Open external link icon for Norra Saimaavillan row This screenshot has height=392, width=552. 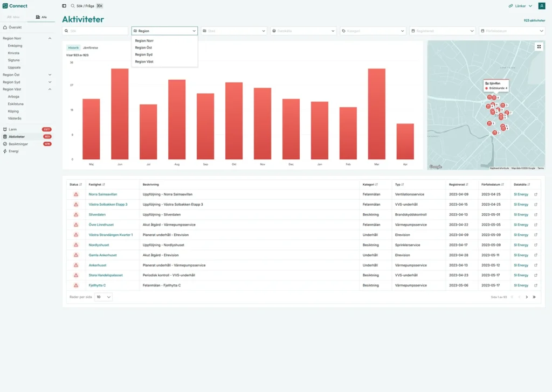click(x=535, y=194)
